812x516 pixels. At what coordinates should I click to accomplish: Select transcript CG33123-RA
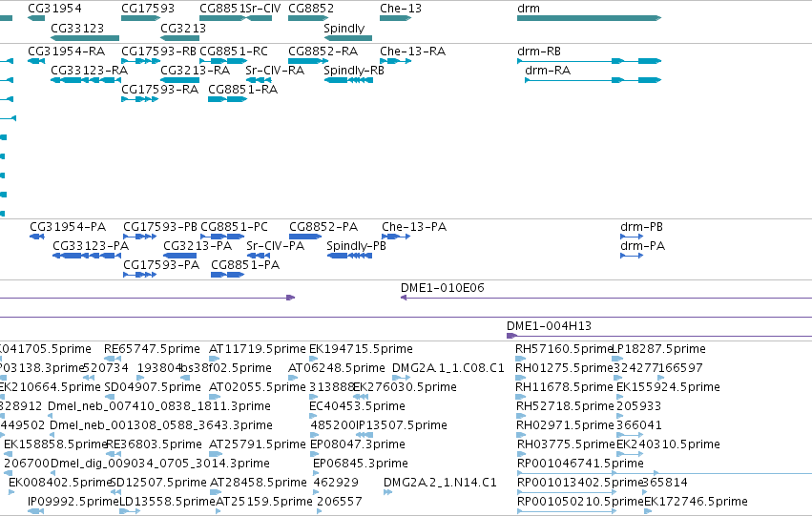click(x=85, y=80)
